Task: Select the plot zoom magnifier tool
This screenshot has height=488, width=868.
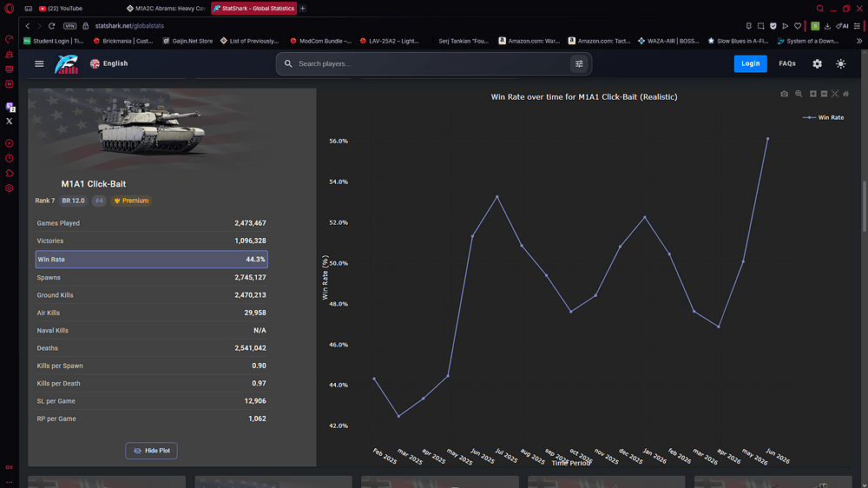Action: tap(799, 94)
